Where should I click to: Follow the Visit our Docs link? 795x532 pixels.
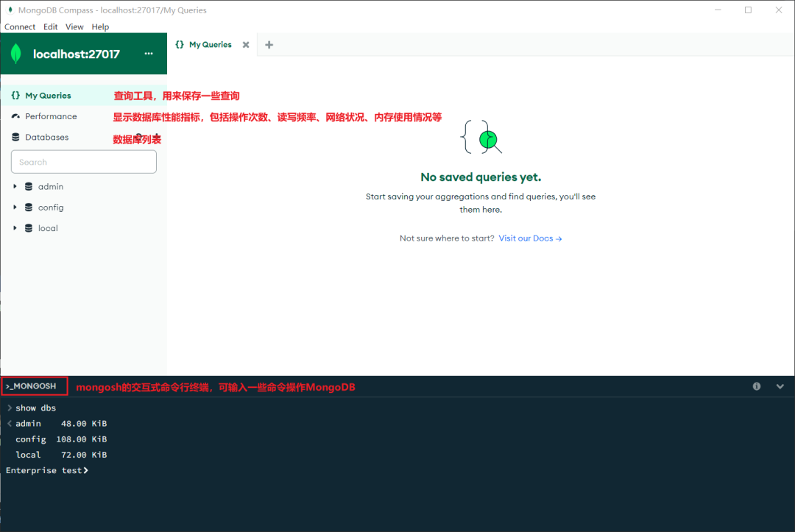pyautogui.click(x=530, y=238)
